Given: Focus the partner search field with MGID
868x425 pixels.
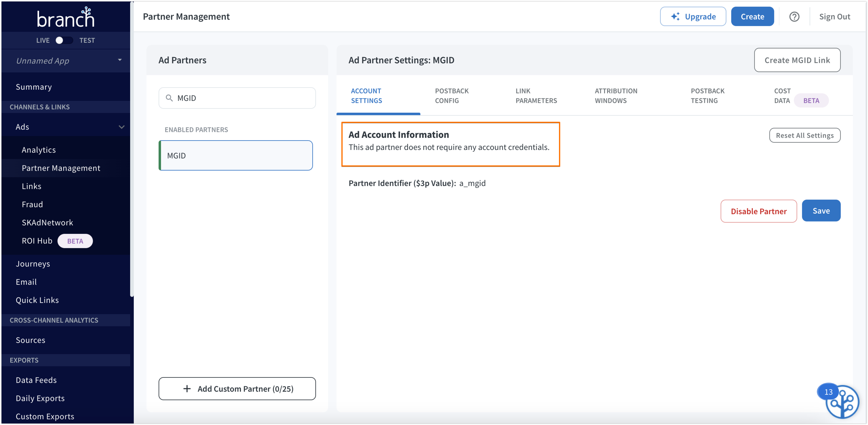Looking at the screenshot, I should tap(243, 98).
